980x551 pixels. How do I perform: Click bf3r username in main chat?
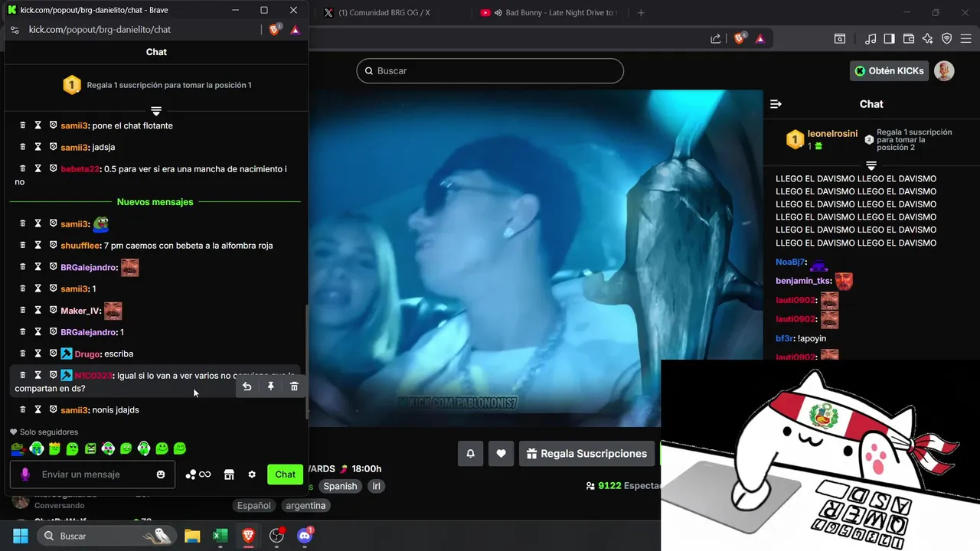pyautogui.click(x=784, y=338)
